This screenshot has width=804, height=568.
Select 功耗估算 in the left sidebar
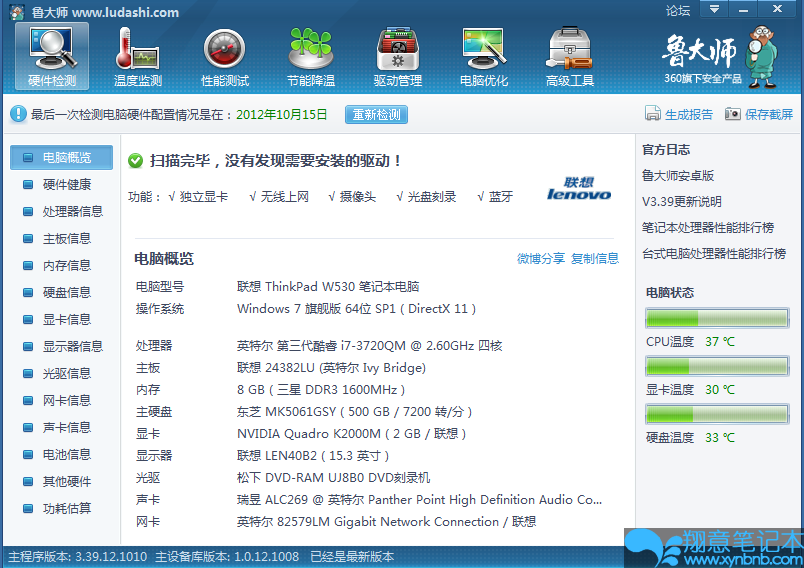[x=66, y=509]
